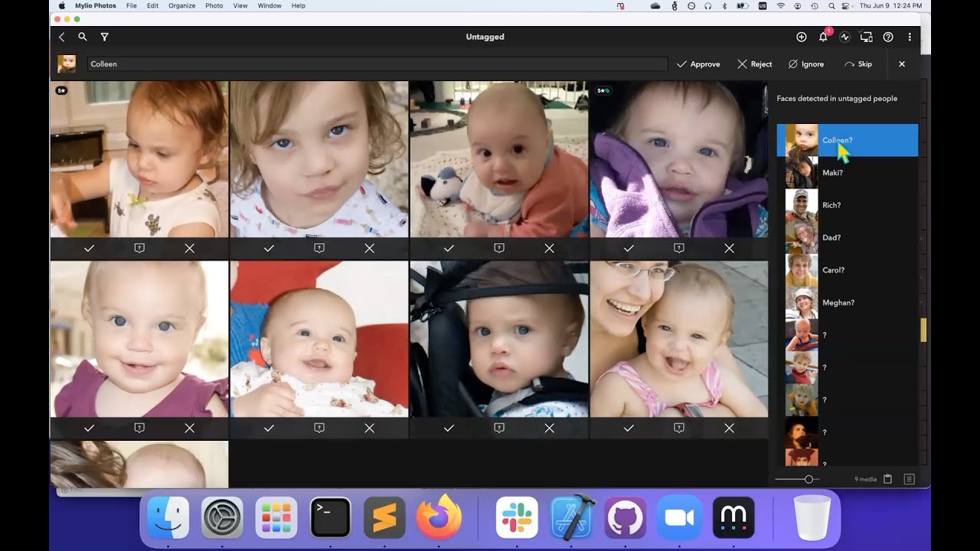Approve baby on red couch photo
980x551 pixels.
269,428
